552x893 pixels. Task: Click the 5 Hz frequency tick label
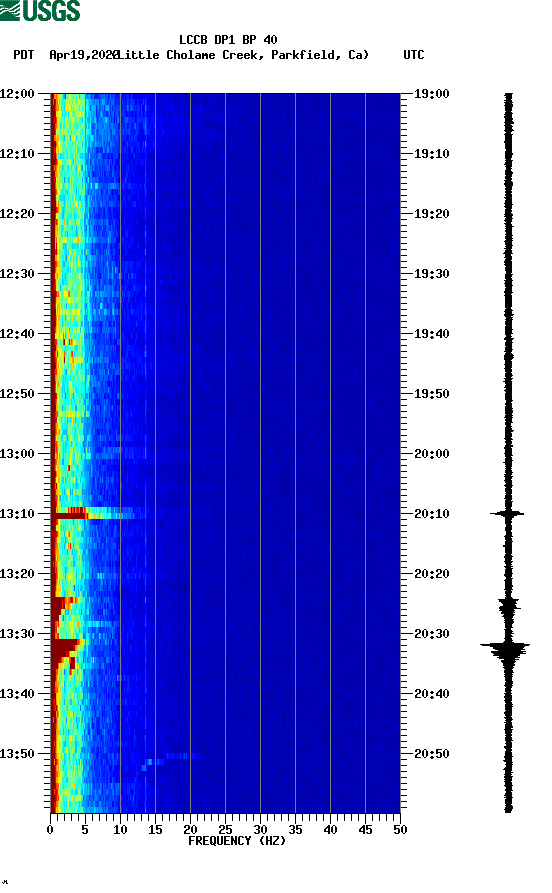(85, 830)
